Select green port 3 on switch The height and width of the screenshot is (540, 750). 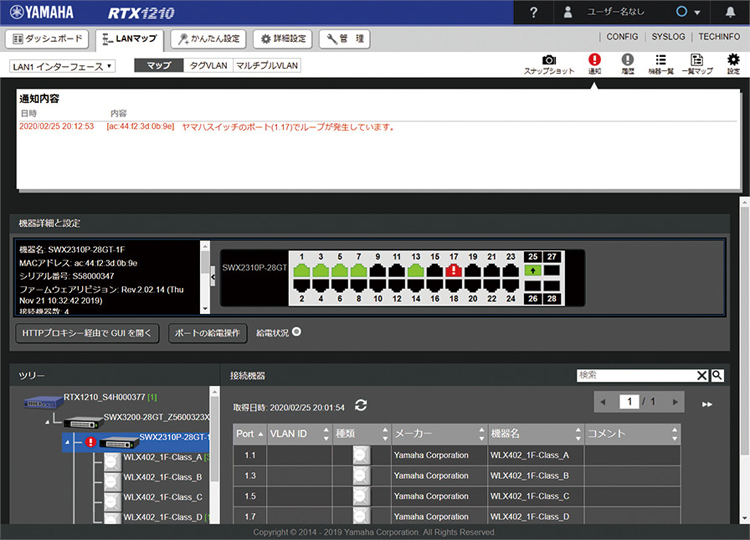(320, 271)
